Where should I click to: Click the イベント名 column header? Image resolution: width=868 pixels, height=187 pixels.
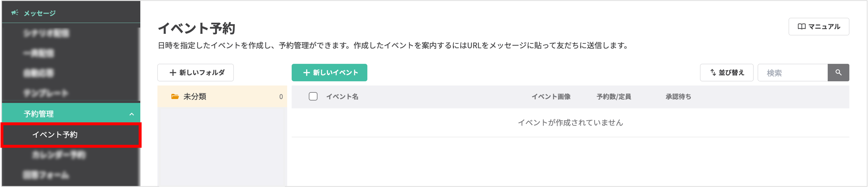[x=342, y=97]
